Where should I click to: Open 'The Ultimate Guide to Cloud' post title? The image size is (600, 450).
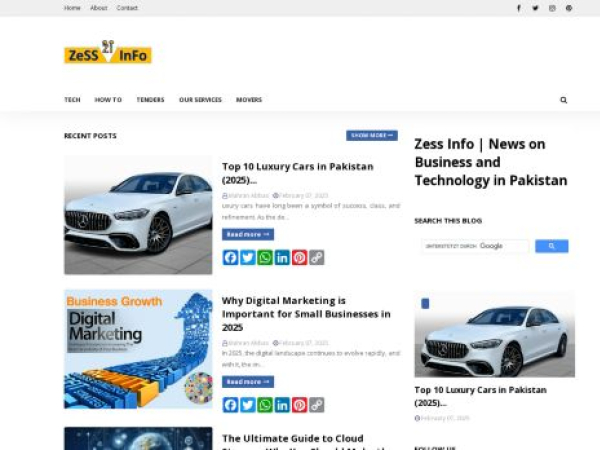pyautogui.click(x=304, y=441)
